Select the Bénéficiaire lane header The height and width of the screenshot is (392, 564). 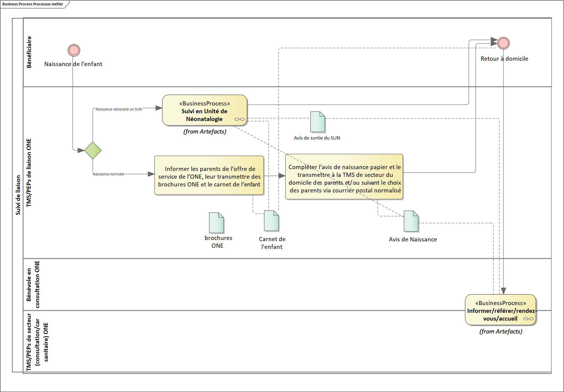tap(29, 52)
